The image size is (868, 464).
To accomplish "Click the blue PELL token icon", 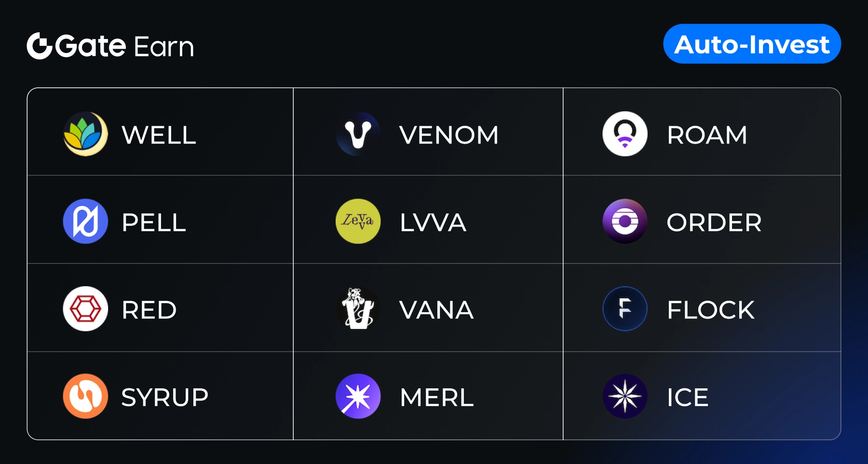I will 85,222.
